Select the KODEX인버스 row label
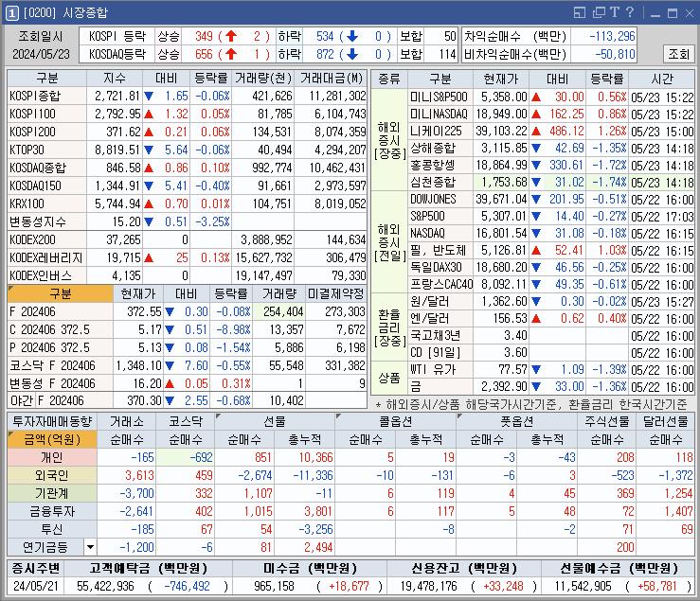Viewport: 700px width, 601px height. [46, 275]
